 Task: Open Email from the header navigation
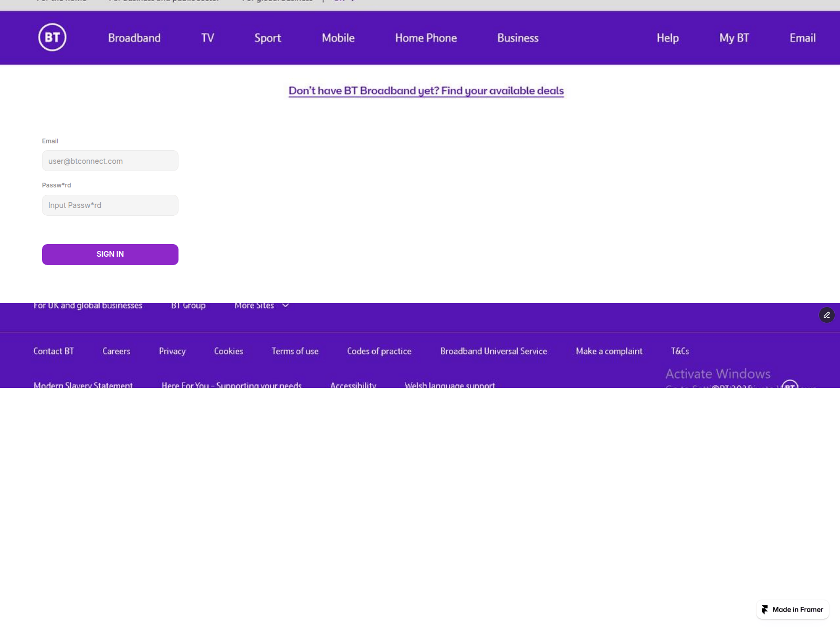pos(803,38)
